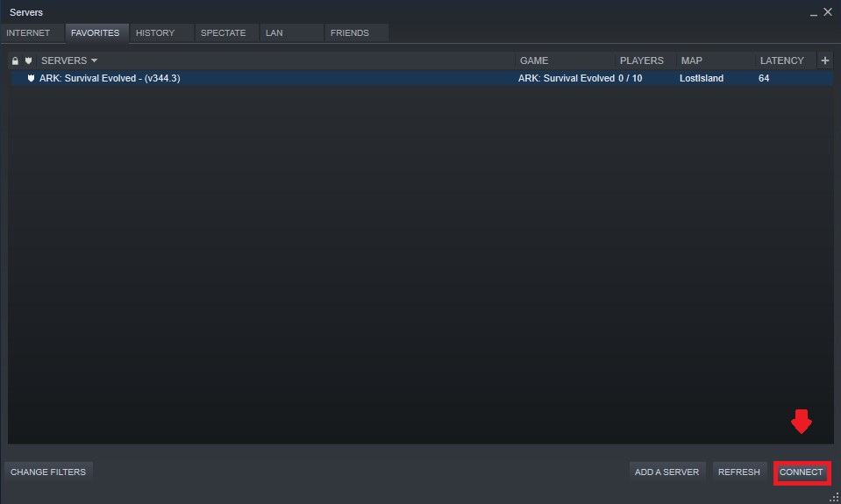The width and height of the screenshot is (841, 504).
Task: Click the CHANGE FILTERS button
Action: pos(48,472)
